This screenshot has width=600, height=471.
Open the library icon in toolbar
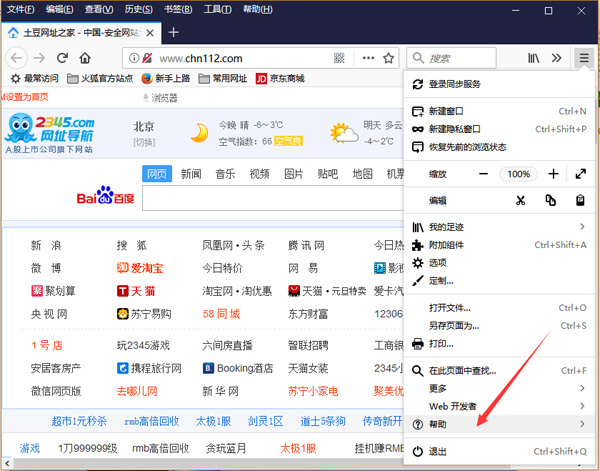(534, 58)
